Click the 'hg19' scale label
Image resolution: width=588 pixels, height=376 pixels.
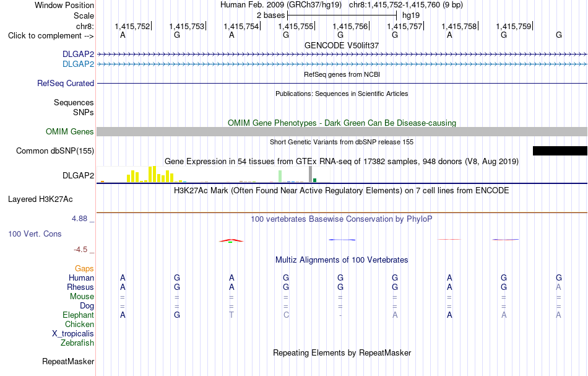point(411,15)
